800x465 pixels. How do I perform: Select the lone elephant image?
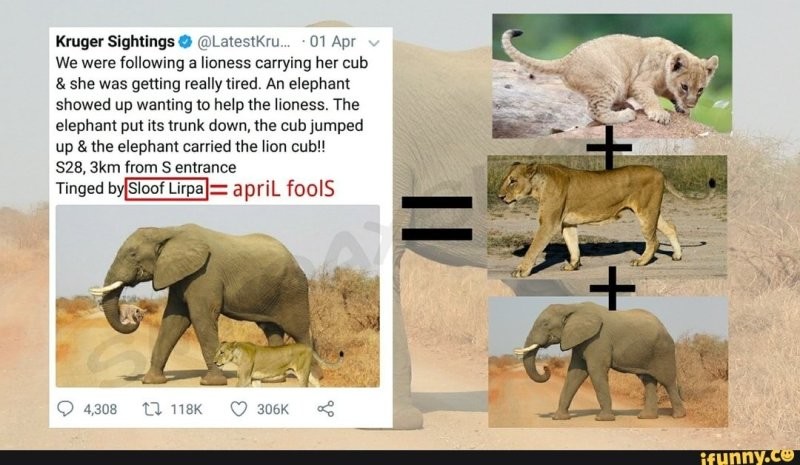click(x=608, y=362)
